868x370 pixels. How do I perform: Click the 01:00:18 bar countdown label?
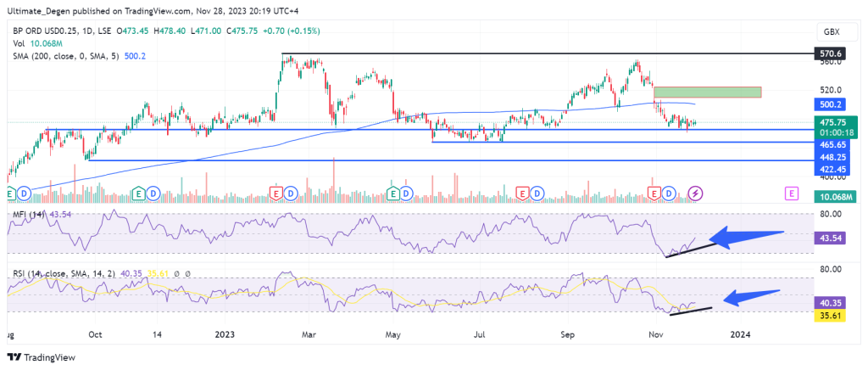835,133
